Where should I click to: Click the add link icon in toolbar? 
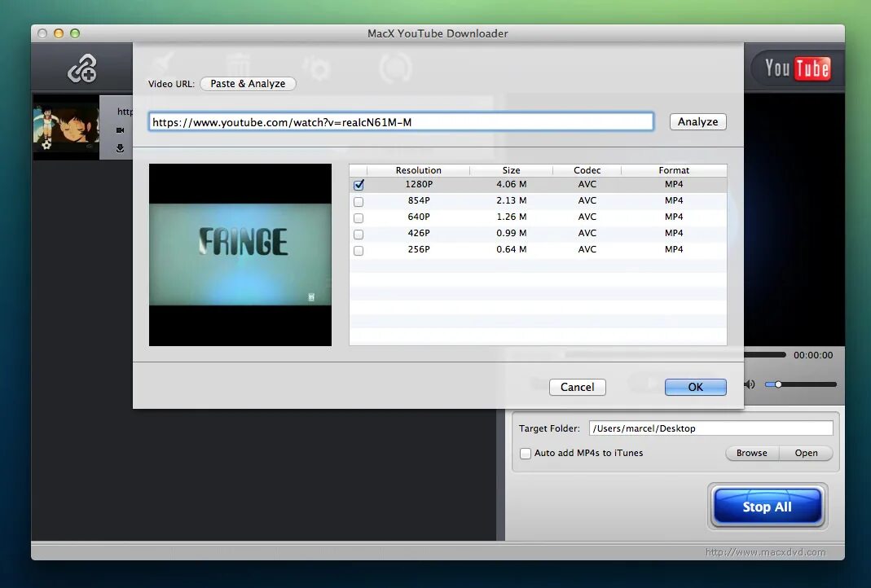(x=82, y=68)
